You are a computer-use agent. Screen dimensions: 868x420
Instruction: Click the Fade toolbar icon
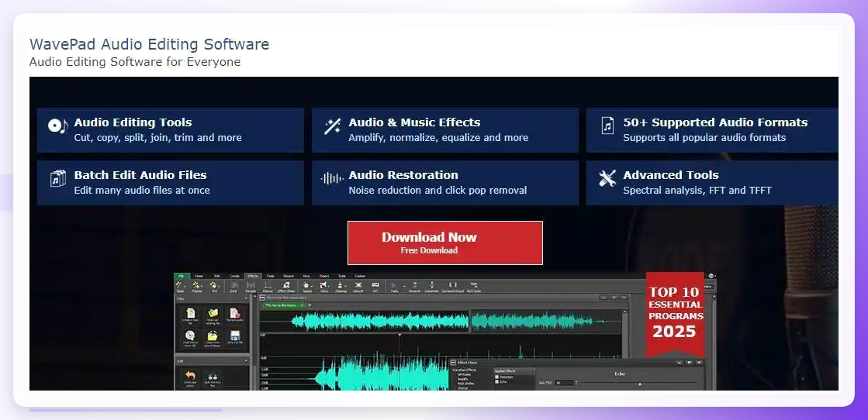tap(393, 285)
